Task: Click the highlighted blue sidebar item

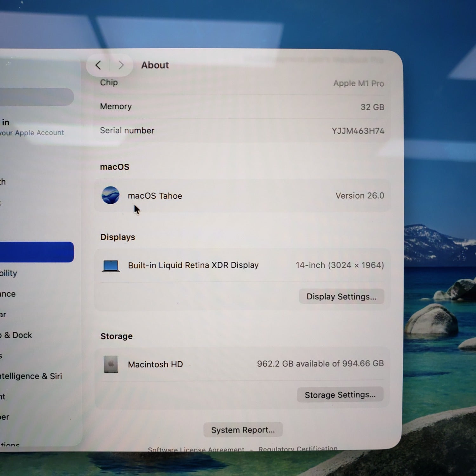Action: tap(36, 252)
